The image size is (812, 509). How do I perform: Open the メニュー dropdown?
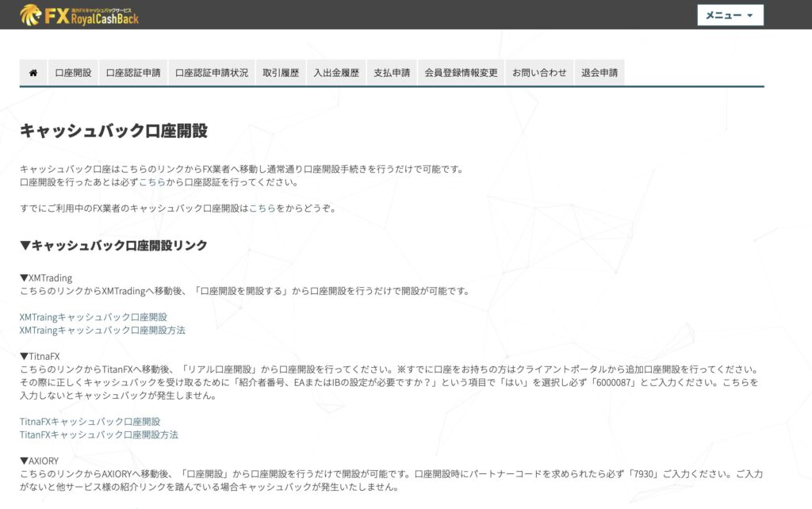coord(730,15)
